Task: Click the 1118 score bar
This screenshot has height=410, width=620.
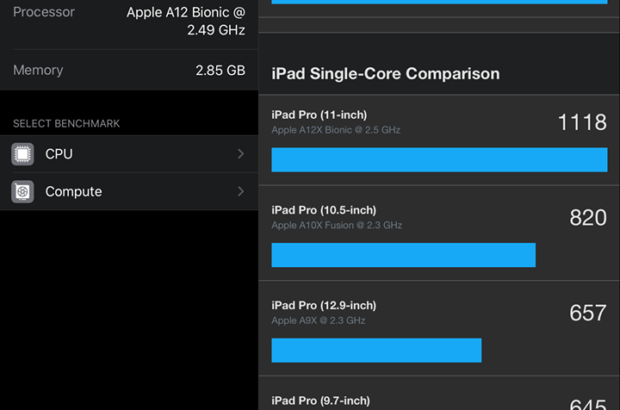Action: pos(439,160)
